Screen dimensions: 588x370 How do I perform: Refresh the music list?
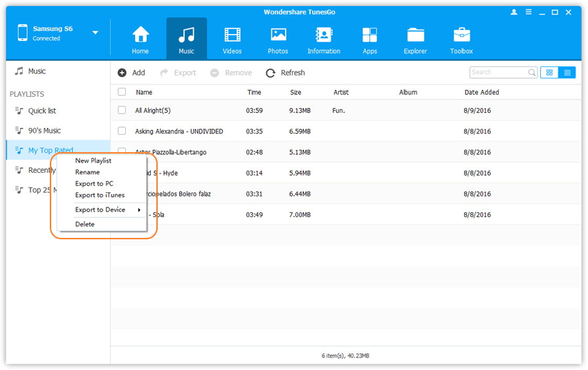tap(286, 73)
